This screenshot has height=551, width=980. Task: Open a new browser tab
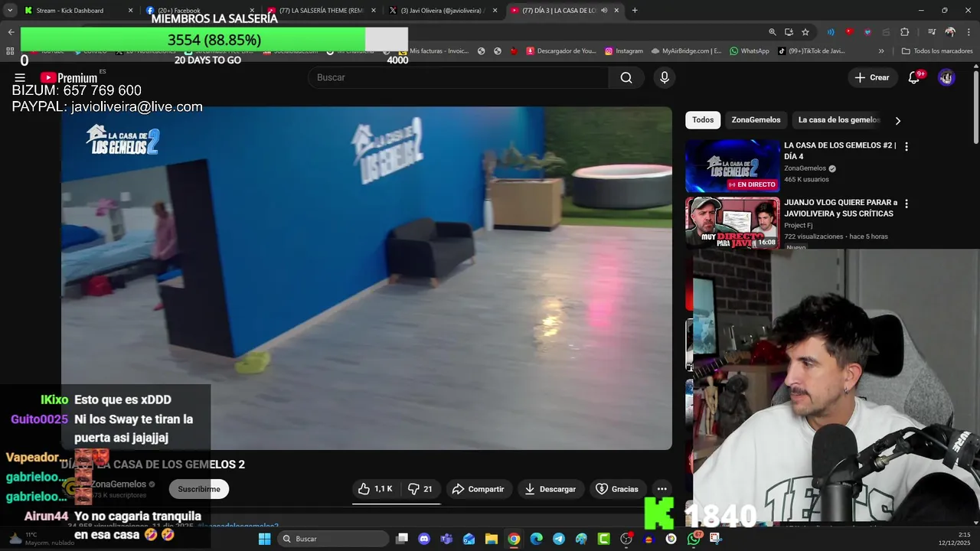pyautogui.click(x=635, y=11)
